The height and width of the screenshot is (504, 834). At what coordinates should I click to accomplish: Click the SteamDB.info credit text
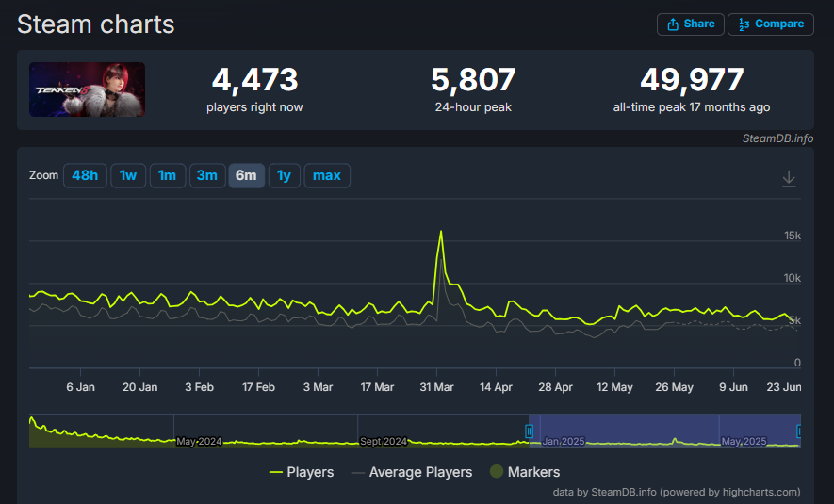pos(777,138)
